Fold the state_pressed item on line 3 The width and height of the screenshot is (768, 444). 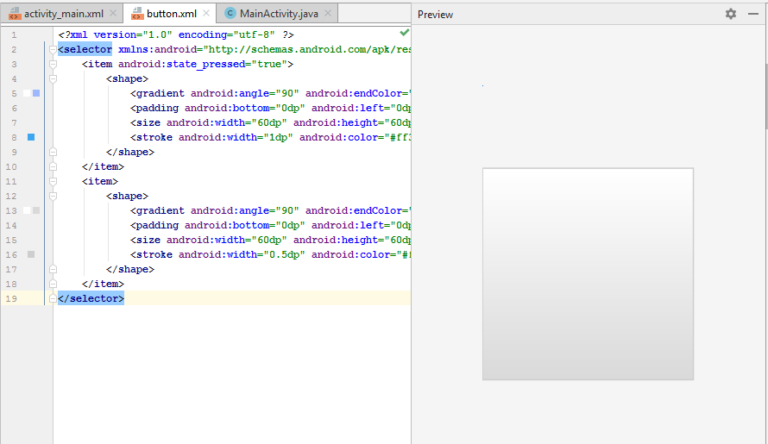click(x=52, y=64)
